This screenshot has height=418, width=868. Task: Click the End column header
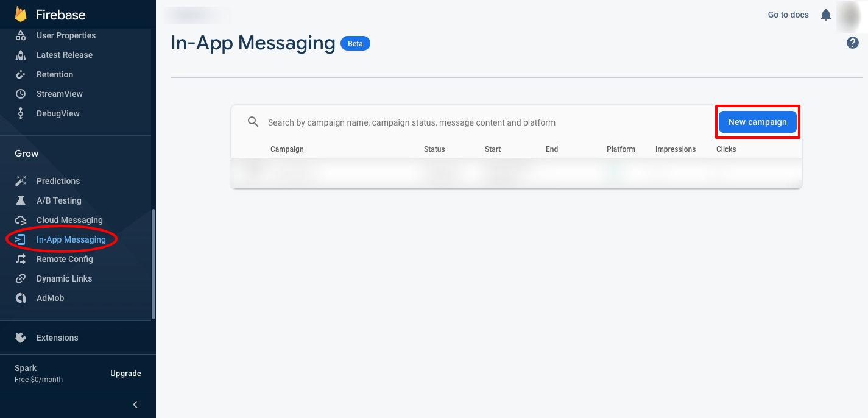click(552, 149)
